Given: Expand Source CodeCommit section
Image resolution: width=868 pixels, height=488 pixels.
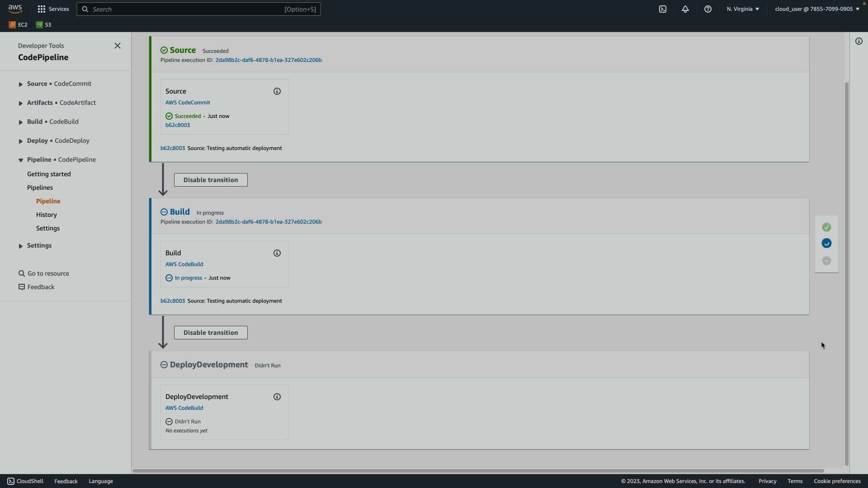Looking at the screenshot, I should [x=21, y=84].
